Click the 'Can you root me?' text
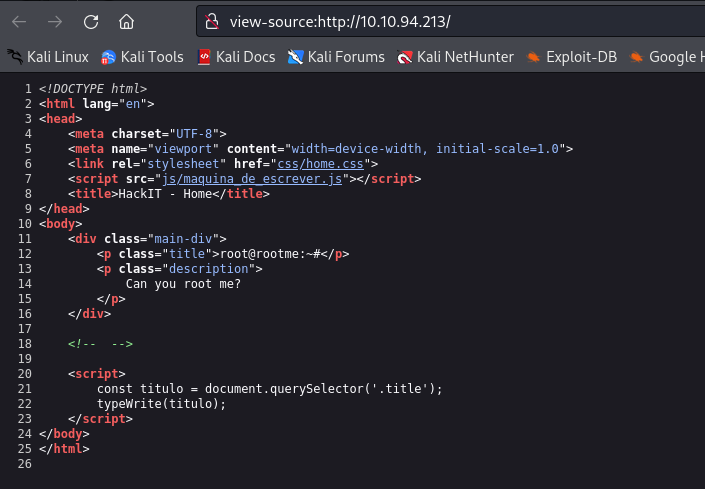This screenshot has width=705, height=489. tap(183, 284)
